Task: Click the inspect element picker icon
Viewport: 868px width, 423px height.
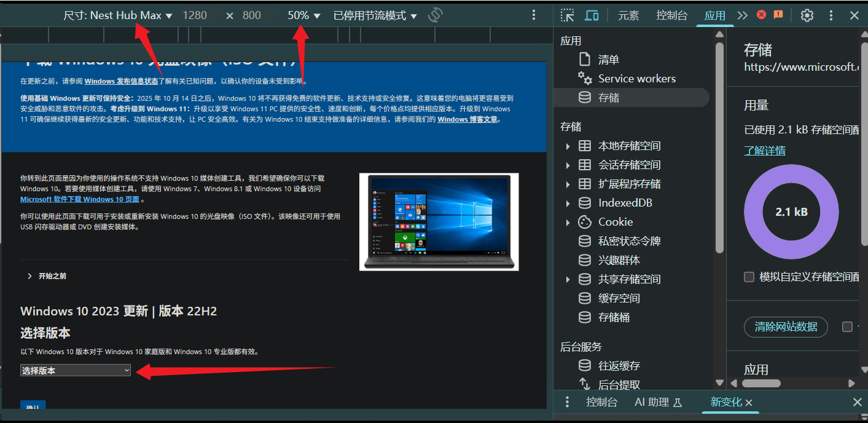Action: click(568, 15)
